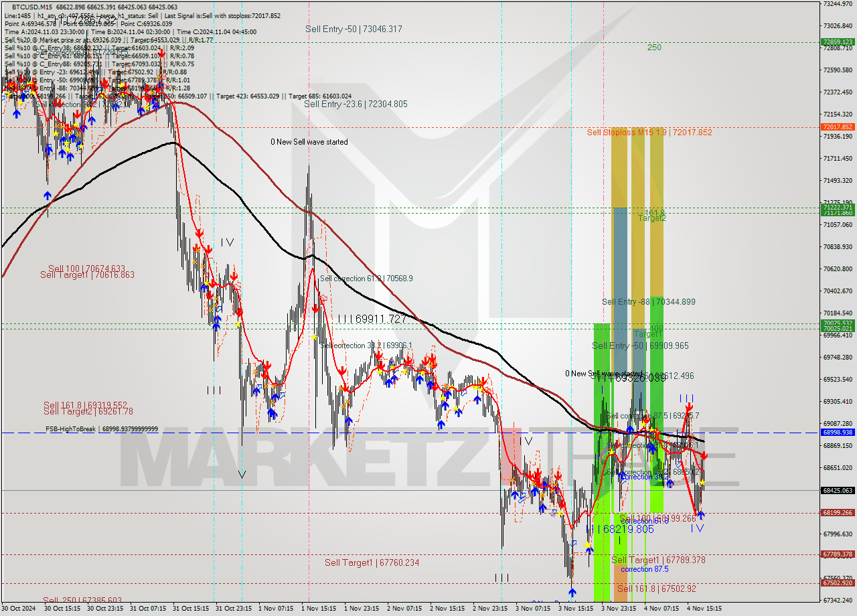Click the current price tag 68425.063
Image resolution: width=857 pixels, height=616 pixels.
(837, 490)
